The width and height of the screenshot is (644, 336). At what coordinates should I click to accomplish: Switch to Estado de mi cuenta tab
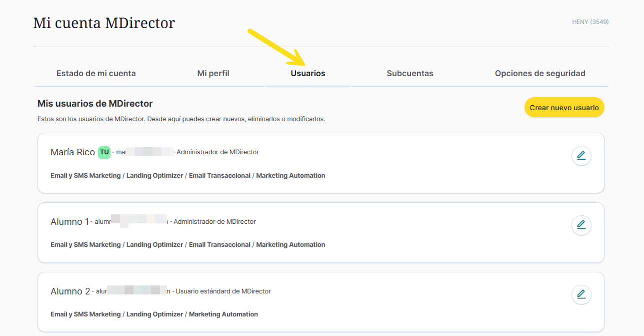tap(96, 73)
